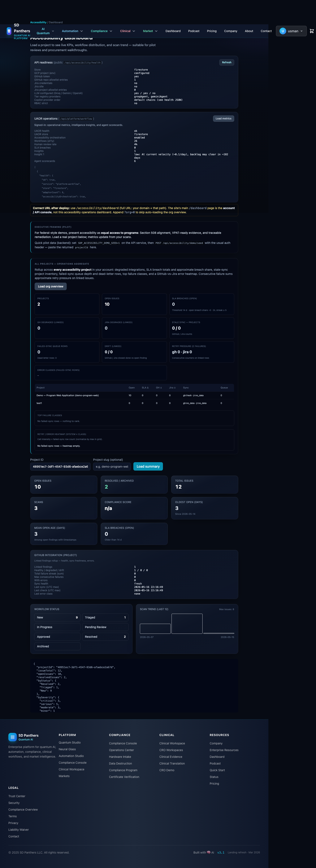This screenshot has height=868, width=316.
Task: Open Operations Center footer link
Action: [121, 750]
